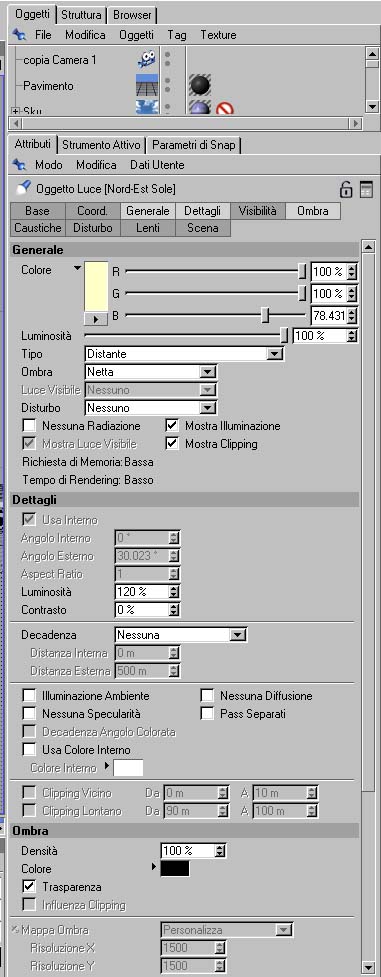Enable Nessuna Diffusione checkbox
This screenshot has height=977, width=381.
[x=207, y=695]
